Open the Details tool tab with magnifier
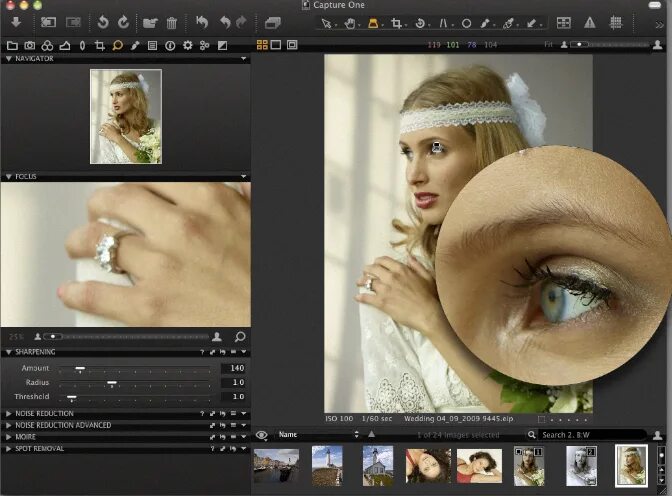This screenshot has width=672, height=496. click(x=117, y=45)
